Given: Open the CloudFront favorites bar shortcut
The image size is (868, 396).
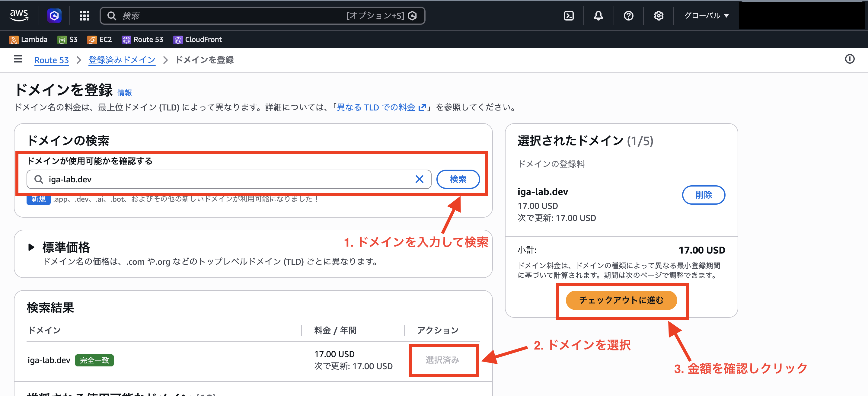Looking at the screenshot, I should pyautogui.click(x=198, y=40).
